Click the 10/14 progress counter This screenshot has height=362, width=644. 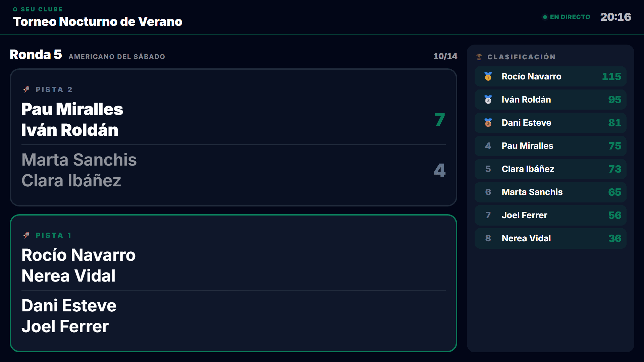pos(445,56)
